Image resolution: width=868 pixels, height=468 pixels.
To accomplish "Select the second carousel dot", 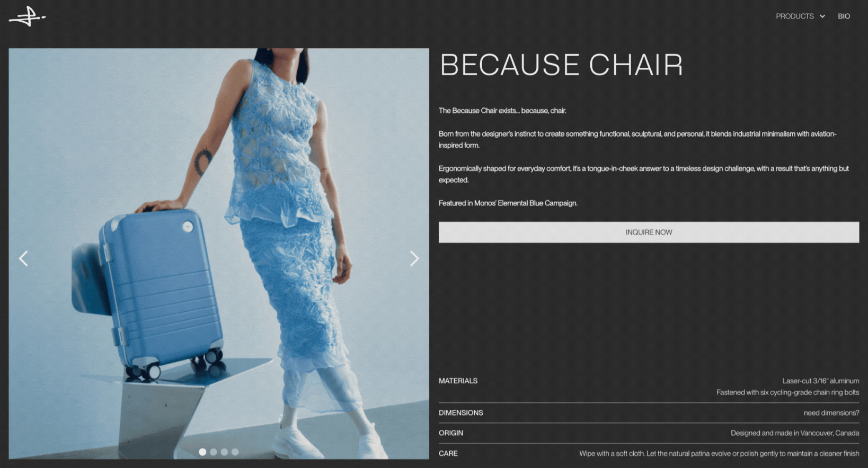I will coord(214,452).
